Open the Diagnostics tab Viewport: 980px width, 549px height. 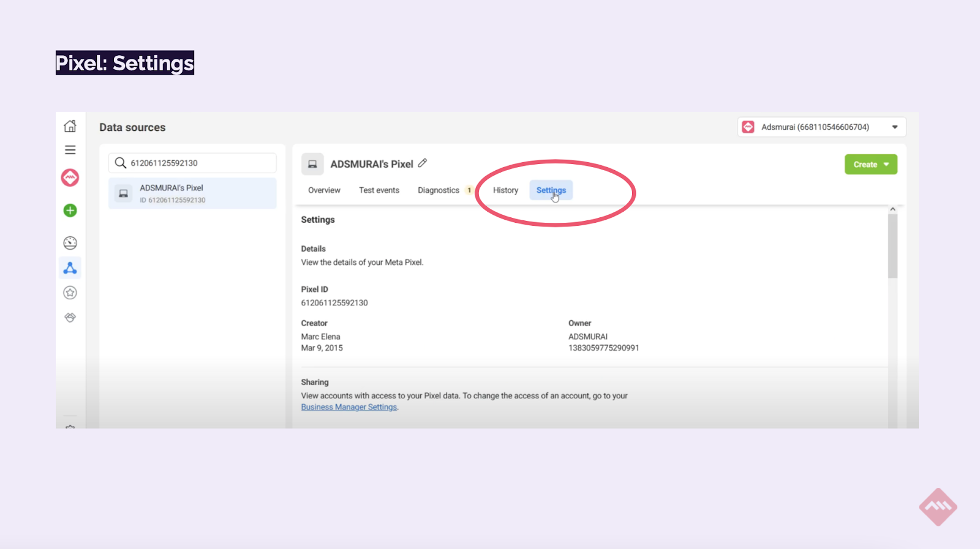click(439, 190)
